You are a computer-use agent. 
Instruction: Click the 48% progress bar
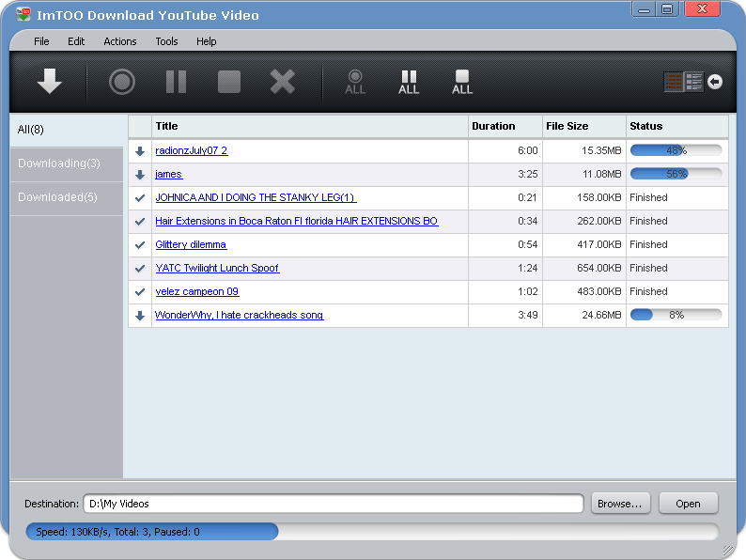click(x=676, y=150)
